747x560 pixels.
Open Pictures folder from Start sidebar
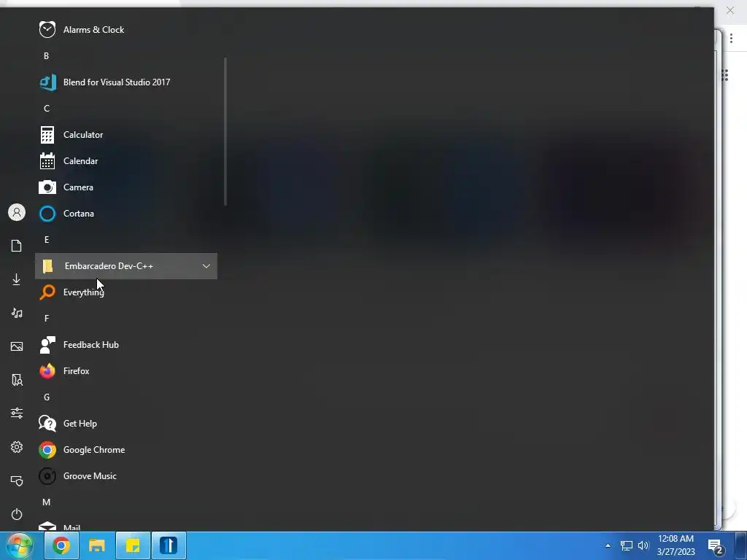pyautogui.click(x=17, y=346)
